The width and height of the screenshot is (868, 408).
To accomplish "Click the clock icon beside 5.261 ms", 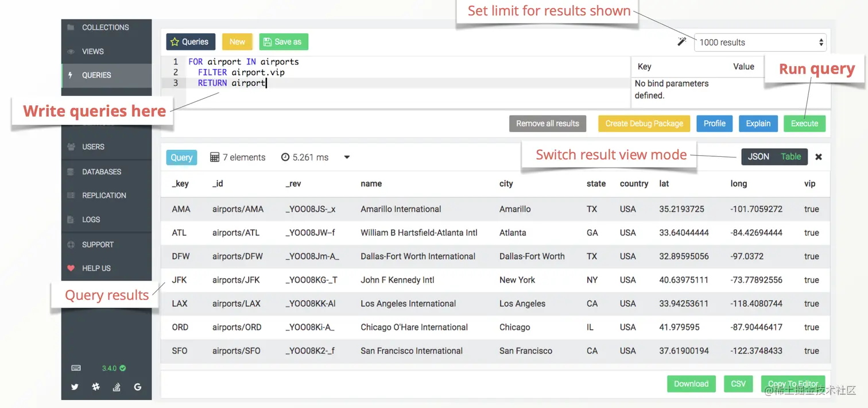I will 285,157.
